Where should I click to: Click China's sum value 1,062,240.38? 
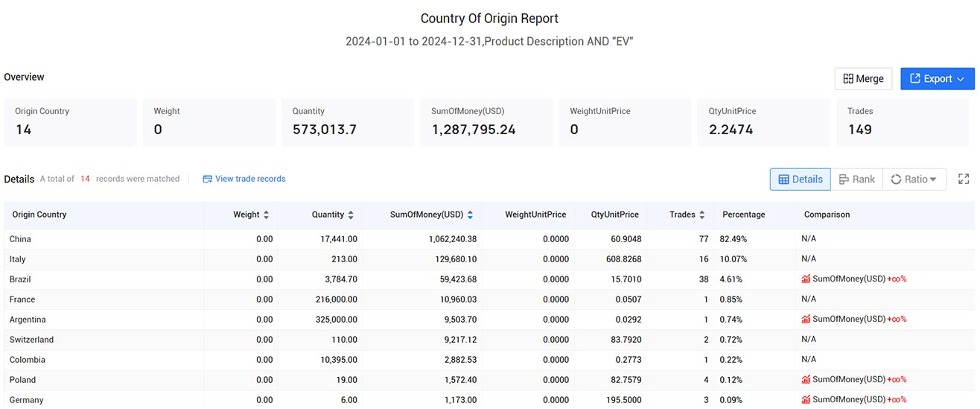(x=453, y=239)
